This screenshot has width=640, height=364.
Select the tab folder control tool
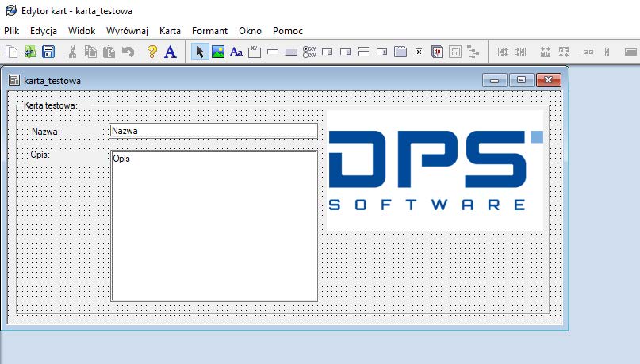(x=400, y=52)
